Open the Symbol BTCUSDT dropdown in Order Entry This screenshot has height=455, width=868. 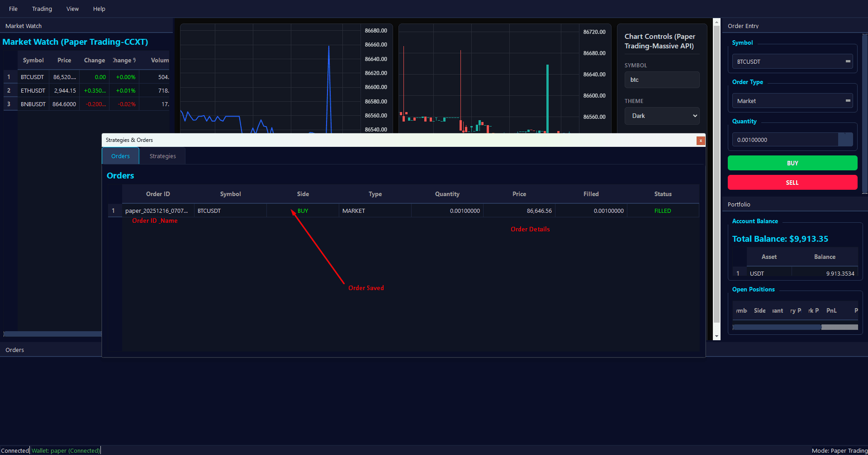click(792, 61)
